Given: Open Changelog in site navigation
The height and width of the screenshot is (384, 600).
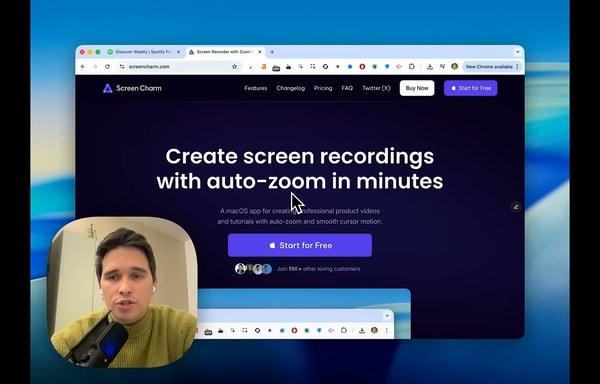Looking at the screenshot, I should [290, 88].
